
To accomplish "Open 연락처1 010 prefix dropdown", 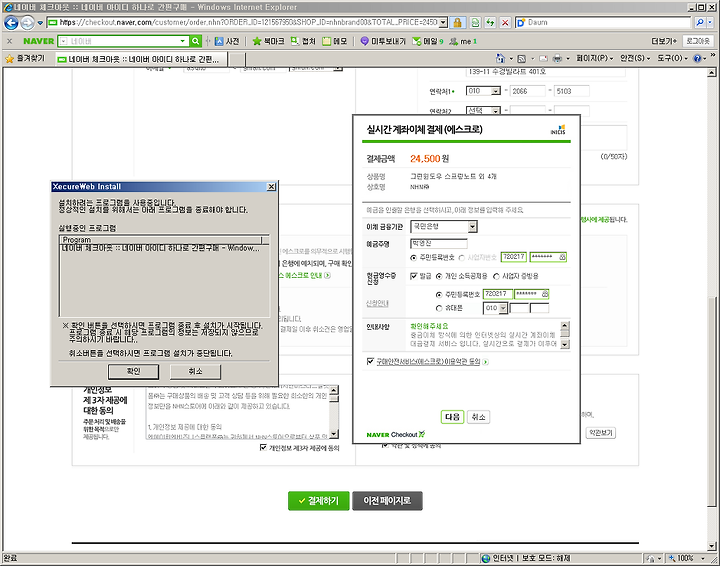I will click(483, 91).
